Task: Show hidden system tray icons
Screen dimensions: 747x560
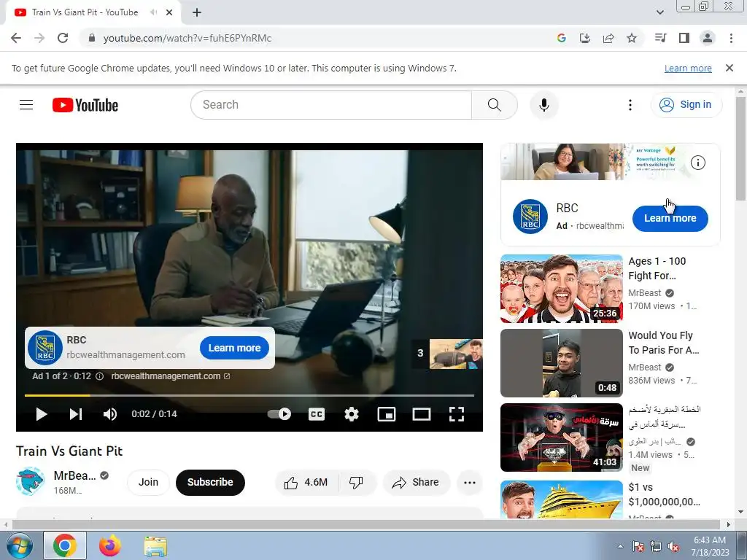Action: coord(620,546)
